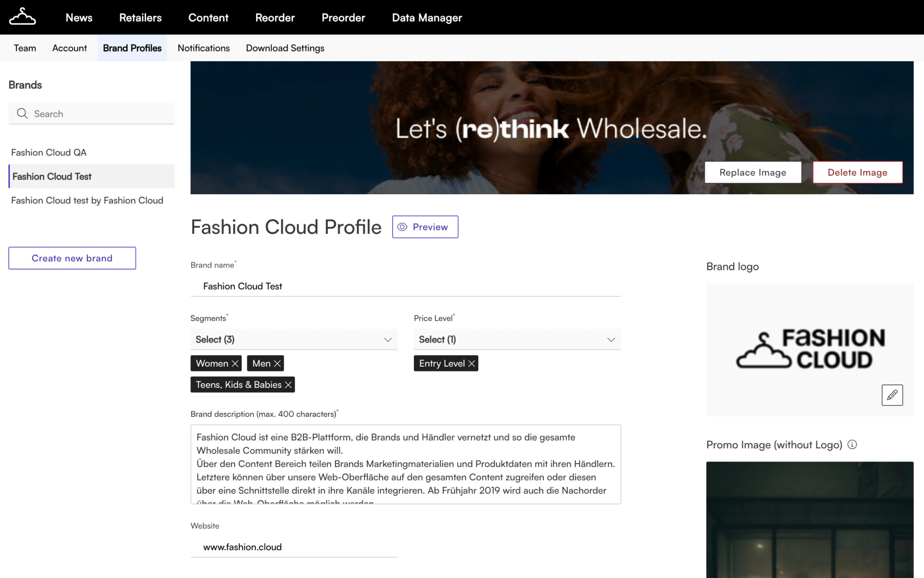Open the Segments Select (3) dropdown
The height and width of the screenshot is (578, 924).
[294, 339]
